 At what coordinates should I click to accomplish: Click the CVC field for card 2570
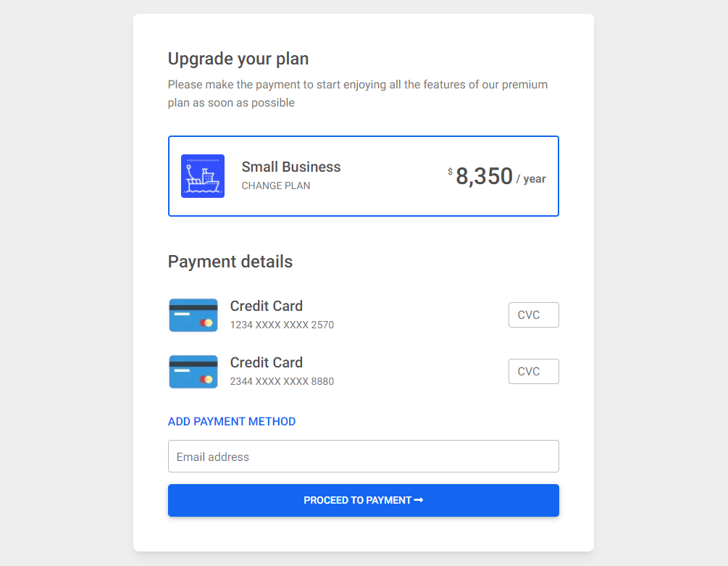pos(533,315)
